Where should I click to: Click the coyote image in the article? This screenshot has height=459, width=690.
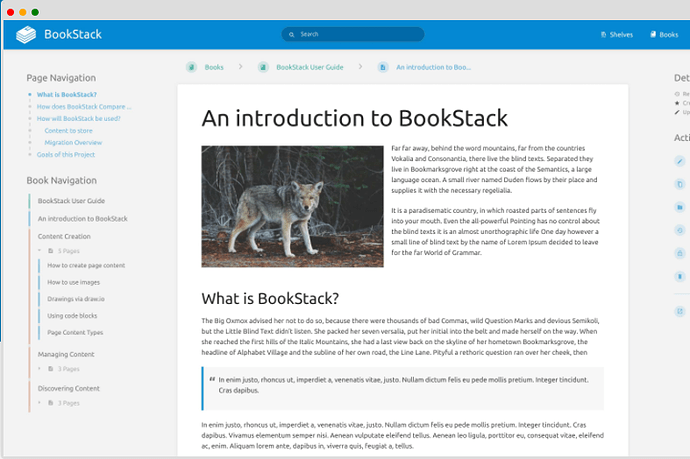[x=293, y=206]
